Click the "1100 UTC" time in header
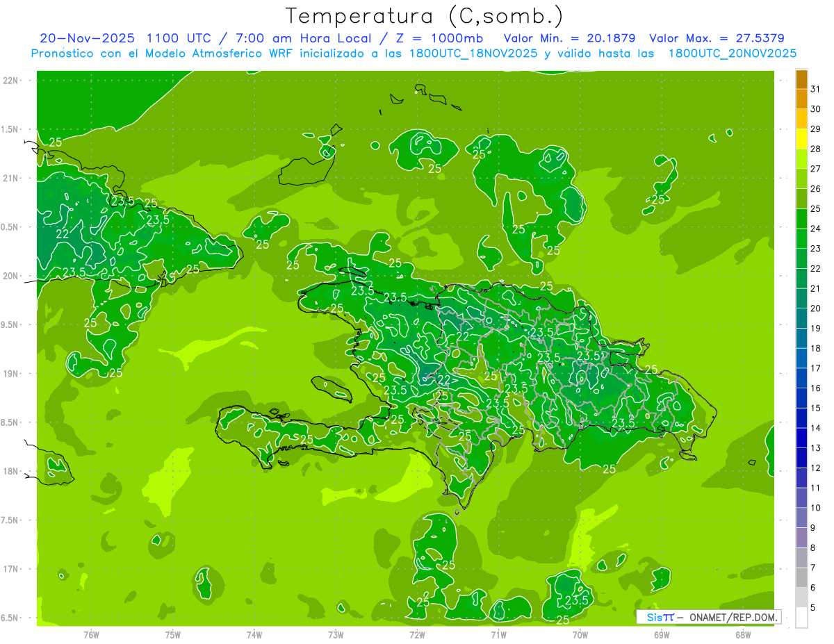 tap(179, 38)
